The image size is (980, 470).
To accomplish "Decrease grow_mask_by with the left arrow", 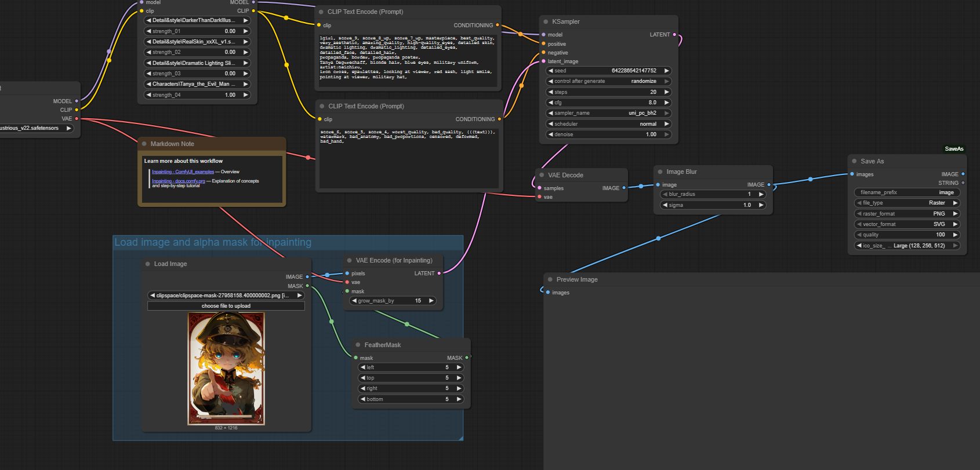I will point(354,301).
